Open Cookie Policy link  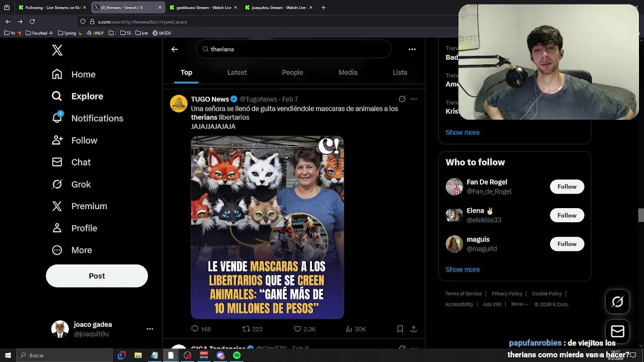(547, 294)
